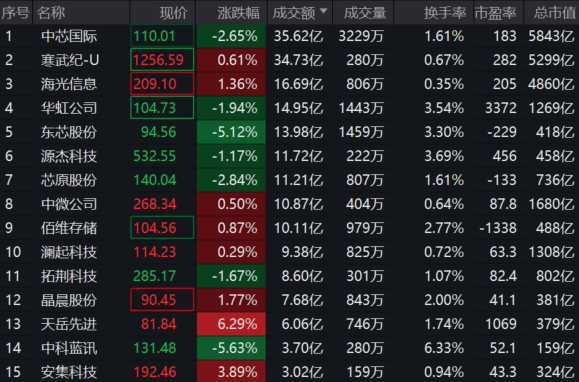This screenshot has height=382, width=579.
Task: Click the -2.65% change cell
Action: click(231, 36)
